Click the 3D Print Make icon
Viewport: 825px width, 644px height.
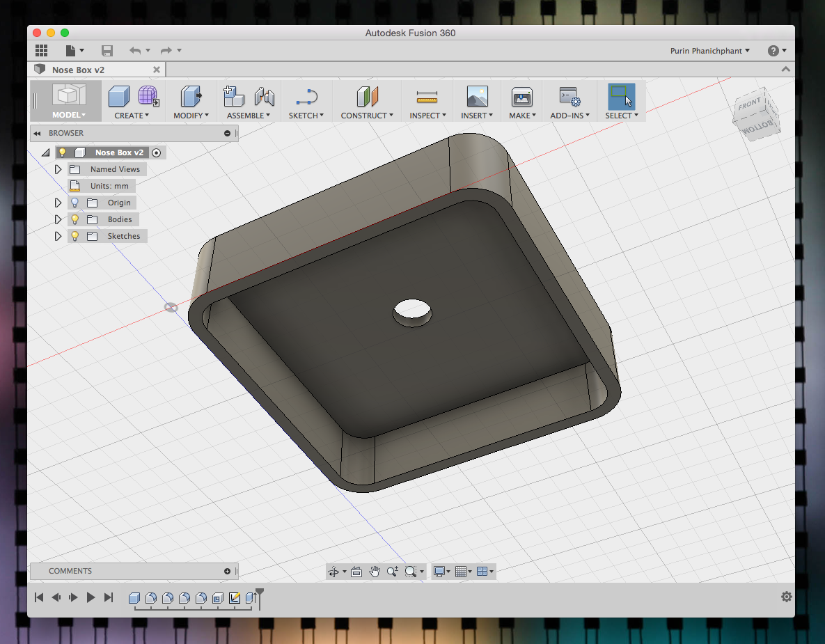pyautogui.click(x=521, y=97)
